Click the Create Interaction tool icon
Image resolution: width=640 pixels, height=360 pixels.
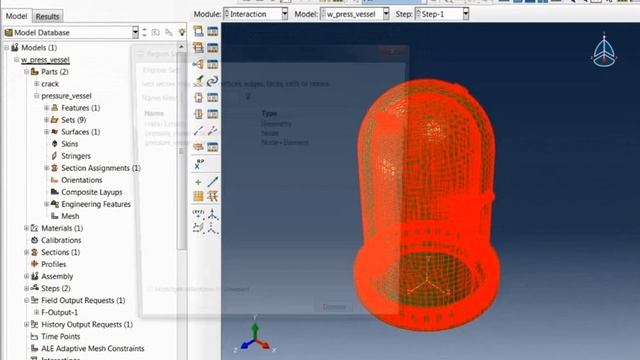(198, 31)
